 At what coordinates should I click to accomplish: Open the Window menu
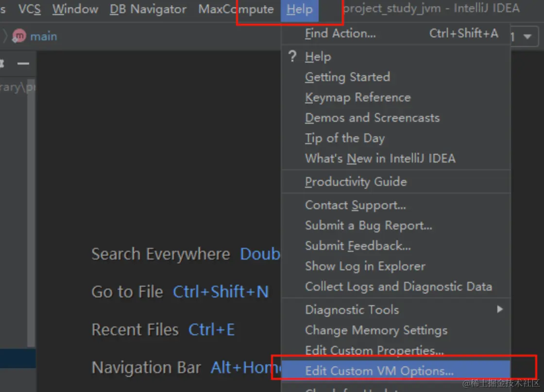(75, 9)
